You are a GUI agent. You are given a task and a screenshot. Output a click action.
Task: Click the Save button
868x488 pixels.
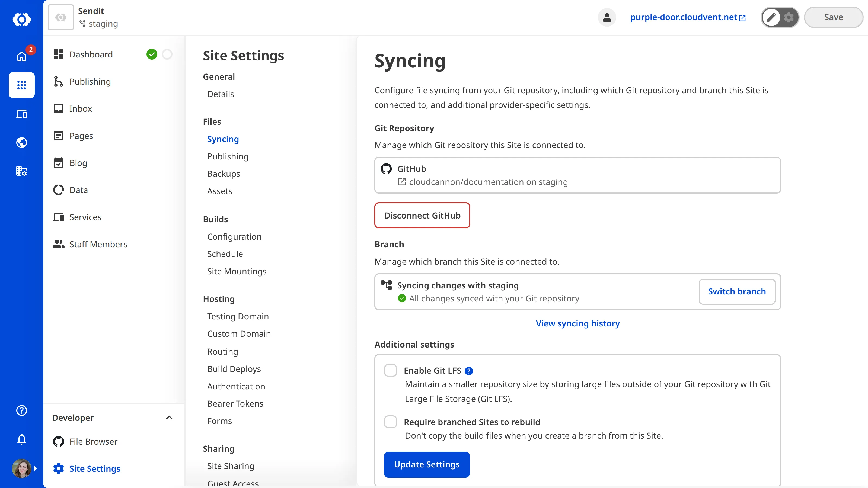coord(833,17)
